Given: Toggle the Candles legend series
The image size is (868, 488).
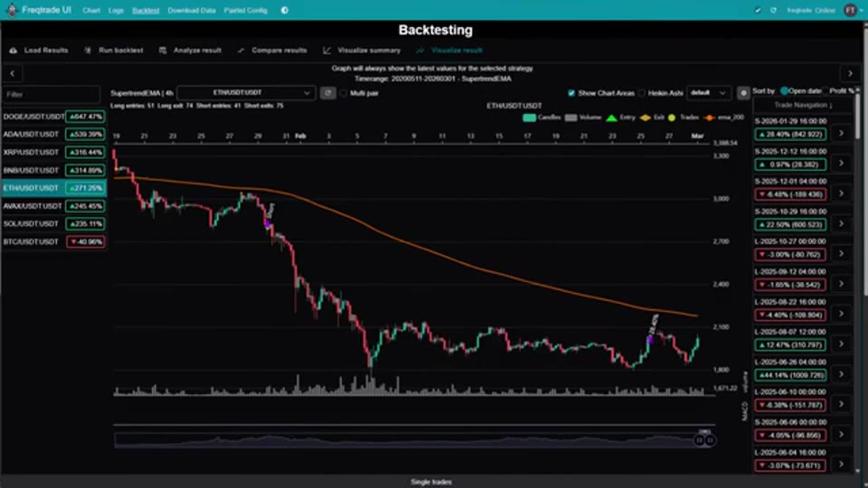Looking at the screenshot, I should tap(542, 117).
